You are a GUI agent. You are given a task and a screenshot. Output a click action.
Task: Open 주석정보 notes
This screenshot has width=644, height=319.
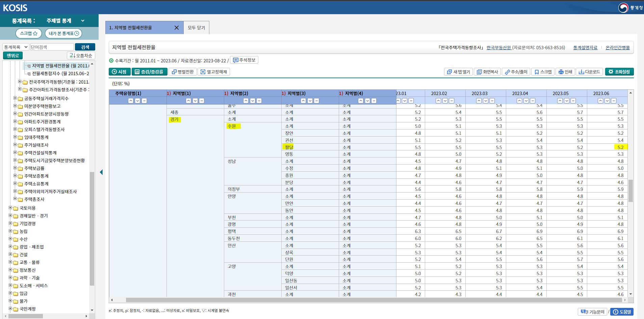pyautogui.click(x=244, y=60)
